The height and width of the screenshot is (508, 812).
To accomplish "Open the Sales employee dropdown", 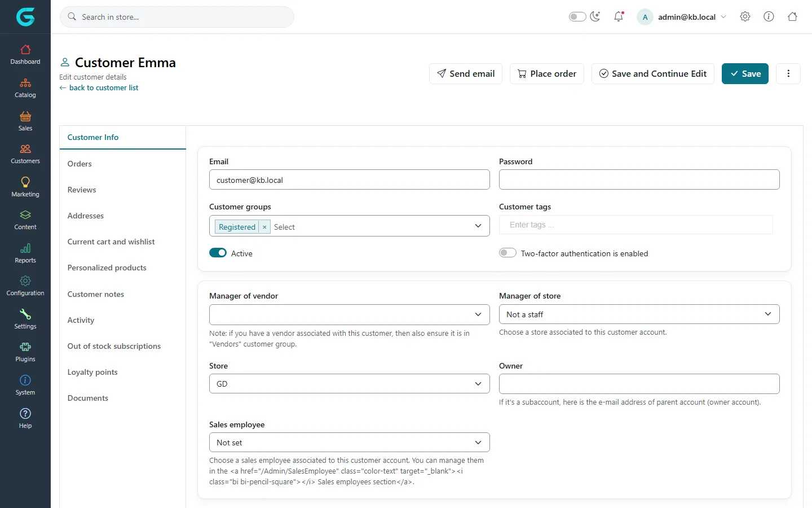I will [350, 443].
